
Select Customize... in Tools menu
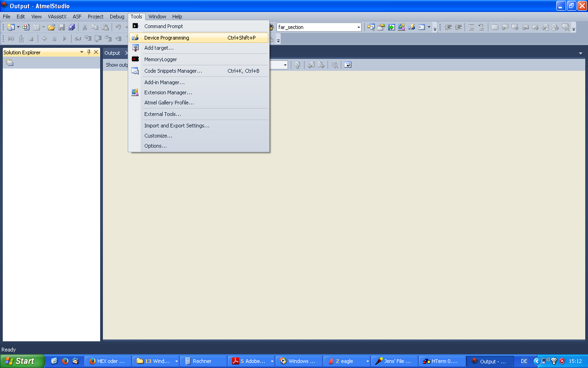point(199,136)
